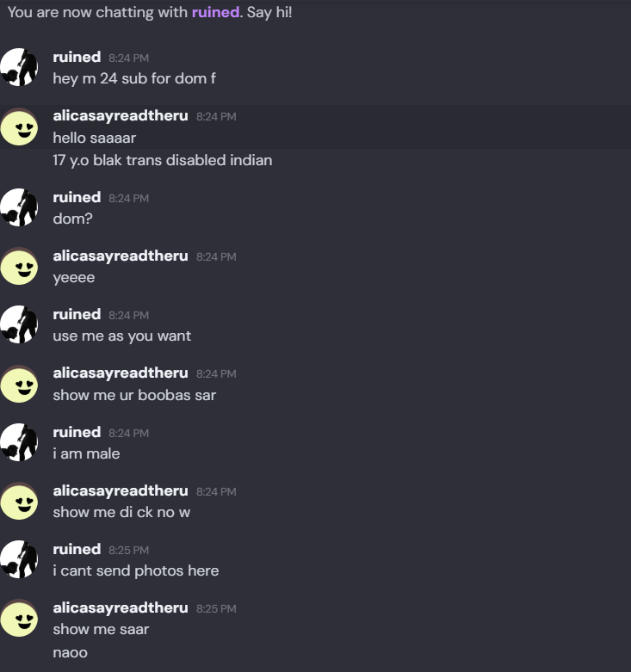Open the ruined username above 'i am male'
The image size is (631, 672).
click(77, 433)
